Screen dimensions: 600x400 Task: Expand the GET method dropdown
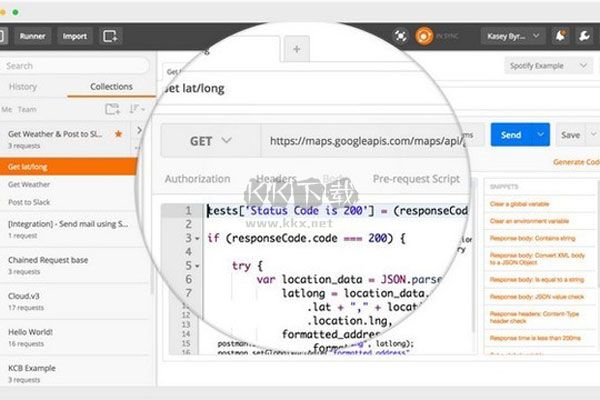211,141
